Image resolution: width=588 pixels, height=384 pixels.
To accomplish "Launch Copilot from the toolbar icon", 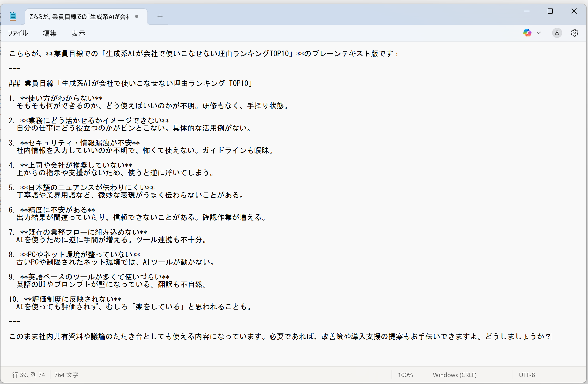I will [527, 33].
